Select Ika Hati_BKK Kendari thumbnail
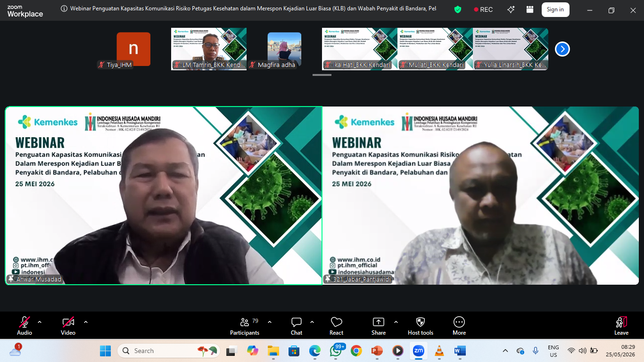Image resolution: width=644 pixels, height=362 pixels. point(360,49)
